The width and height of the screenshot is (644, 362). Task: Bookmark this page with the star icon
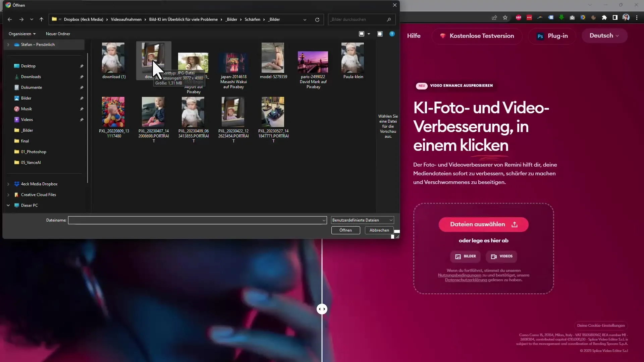coord(505,18)
